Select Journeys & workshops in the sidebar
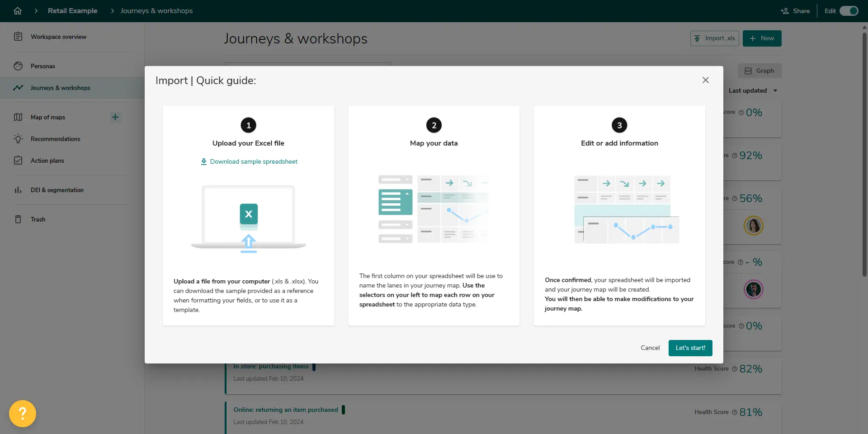Screen dimensions: 868x434 [60, 88]
